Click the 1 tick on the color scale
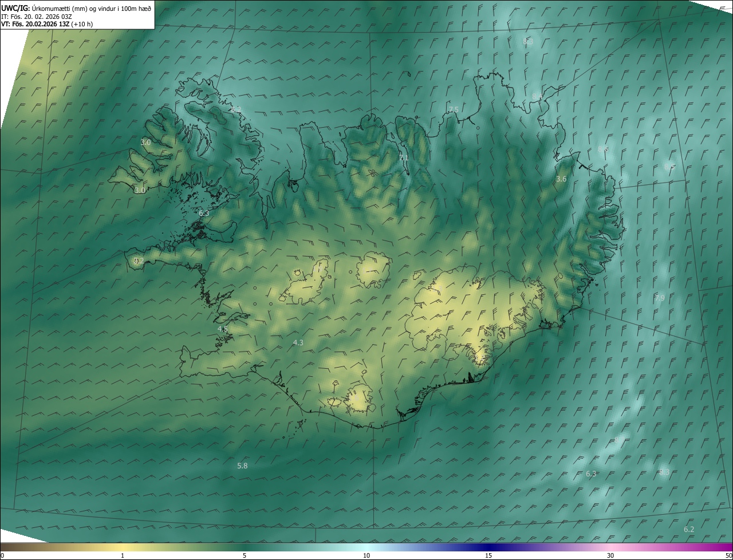The width and height of the screenshot is (733, 560). pos(123,556)
